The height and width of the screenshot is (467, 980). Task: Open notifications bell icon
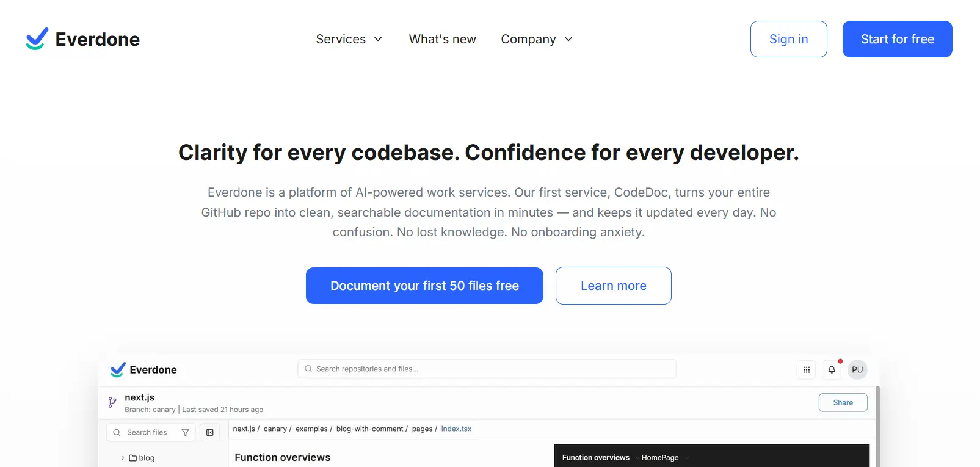[832, 370]
